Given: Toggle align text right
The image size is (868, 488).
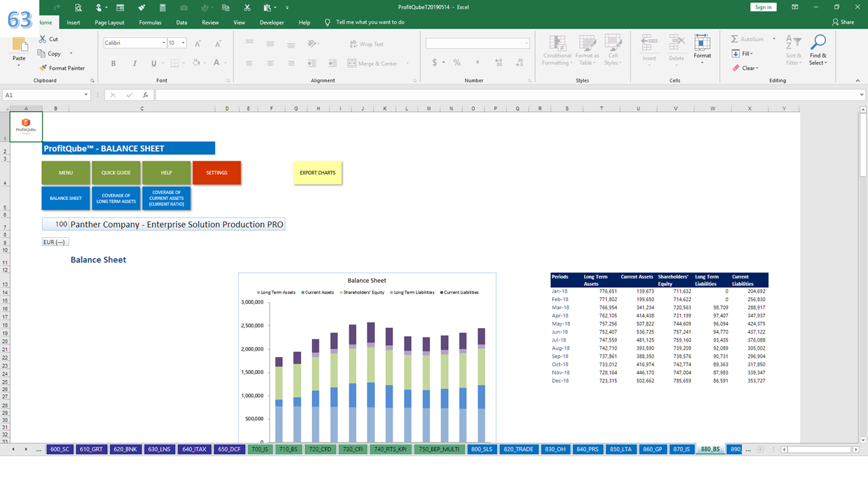Looking at the screenshot, I should coord(292,63).
